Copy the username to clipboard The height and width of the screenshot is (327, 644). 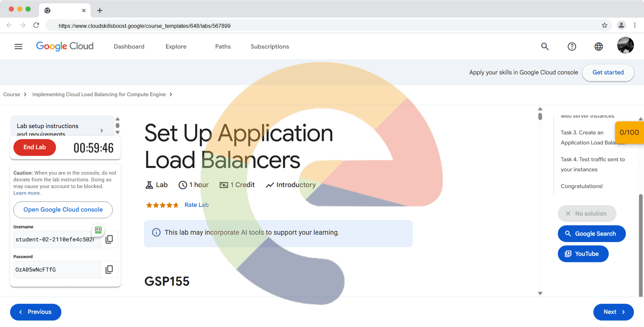109,239
